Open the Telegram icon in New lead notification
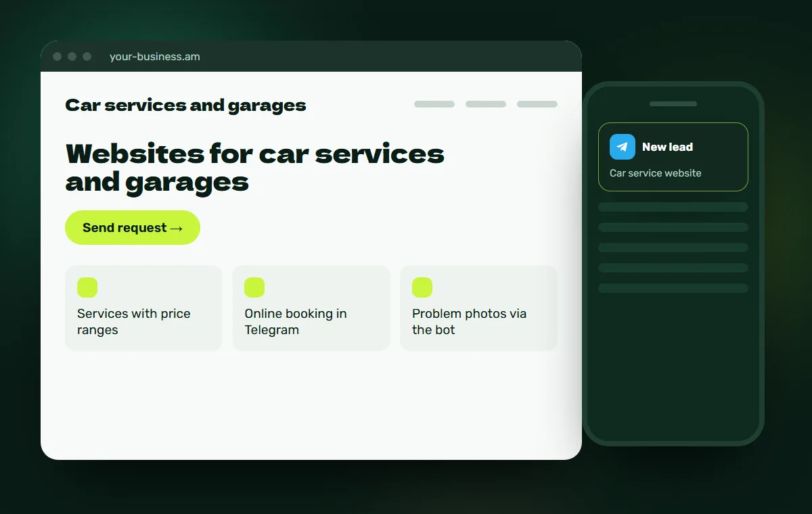The width and height of the screenshot is (812, 514). tap(623, 147)
